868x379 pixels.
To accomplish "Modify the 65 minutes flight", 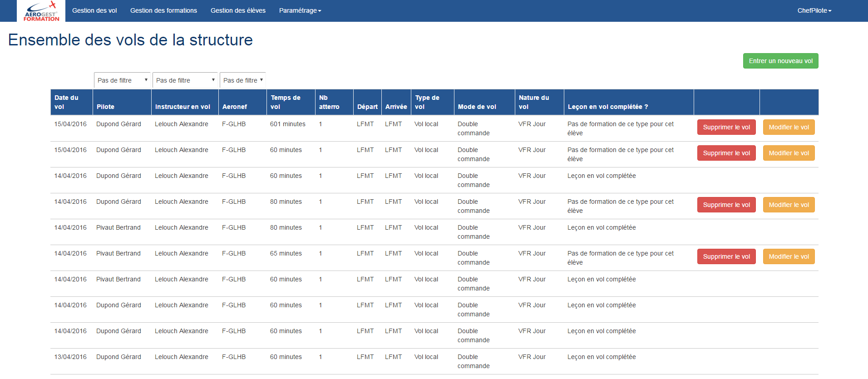I will 789,256.
